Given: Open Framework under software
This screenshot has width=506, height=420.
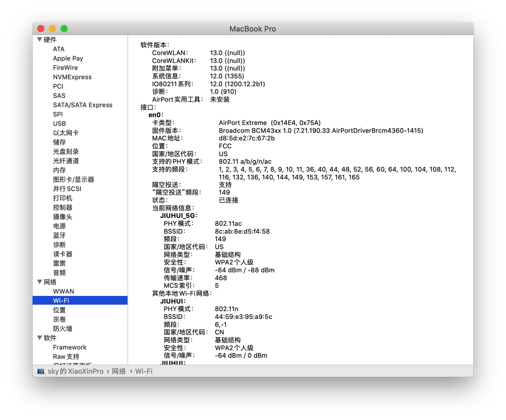Looking at the screenshot, I should [x=70, y=347].
